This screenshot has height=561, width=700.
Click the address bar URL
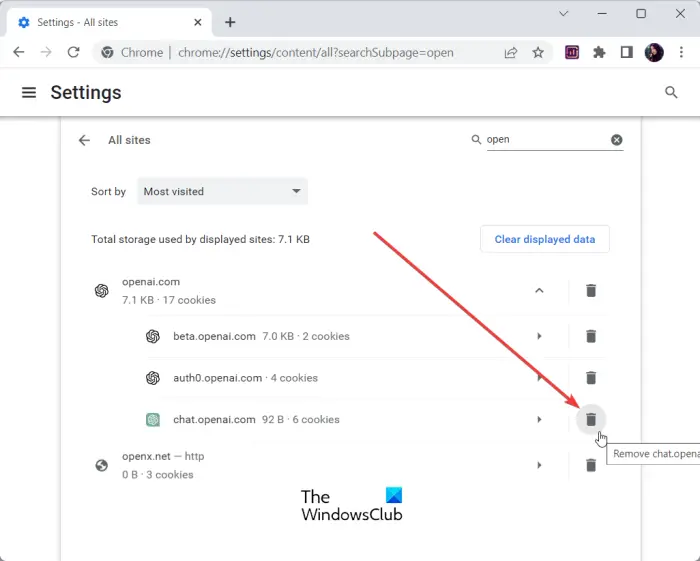coord(316,52)
